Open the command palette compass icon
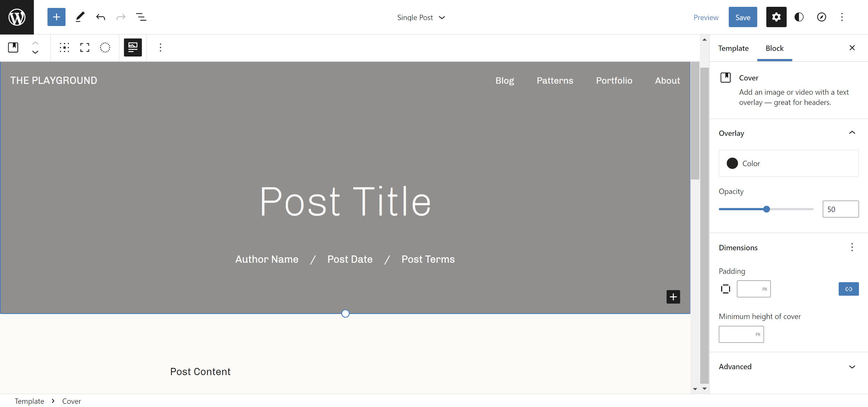 click(822, 17)
